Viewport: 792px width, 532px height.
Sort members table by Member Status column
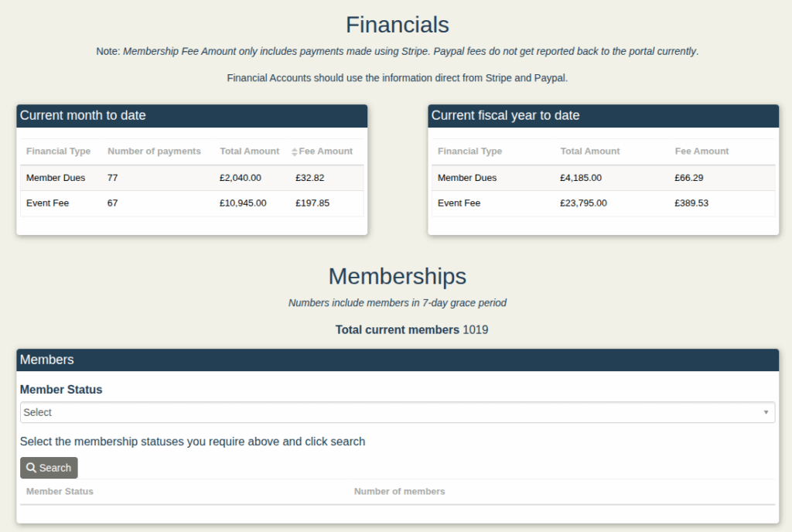[60, 492]
